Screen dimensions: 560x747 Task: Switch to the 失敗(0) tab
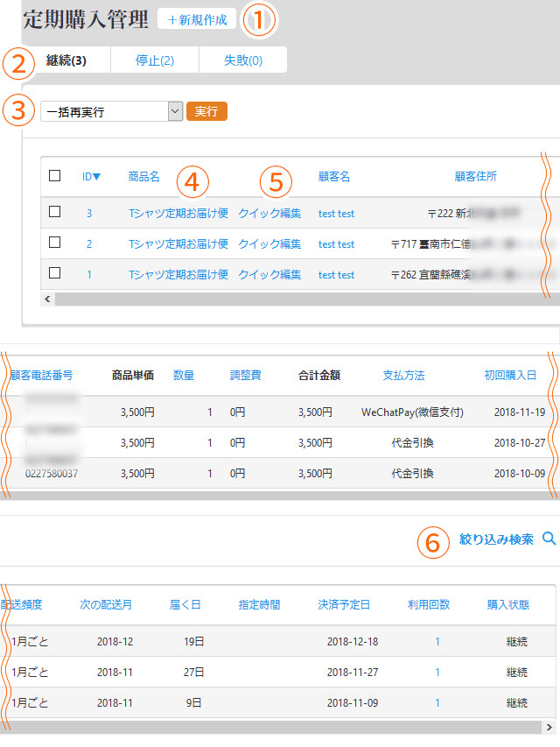coord(242,60)
